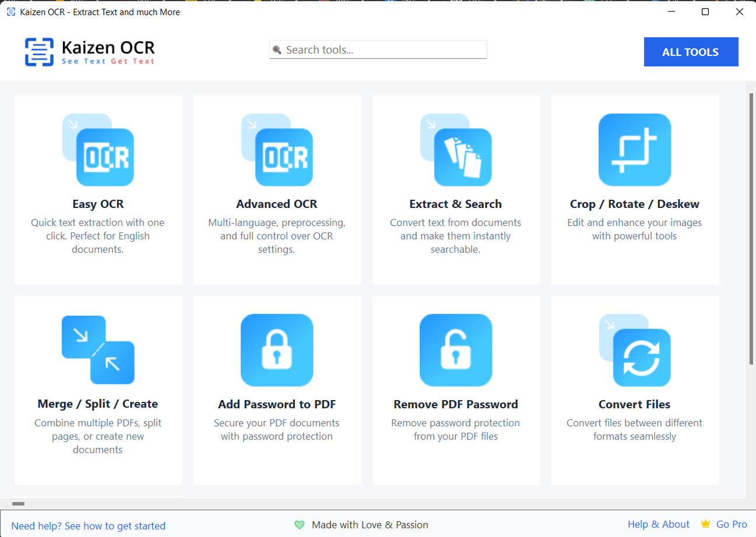Open the Crop / Rotate / Deskew icon

click(x=634, y=150)
